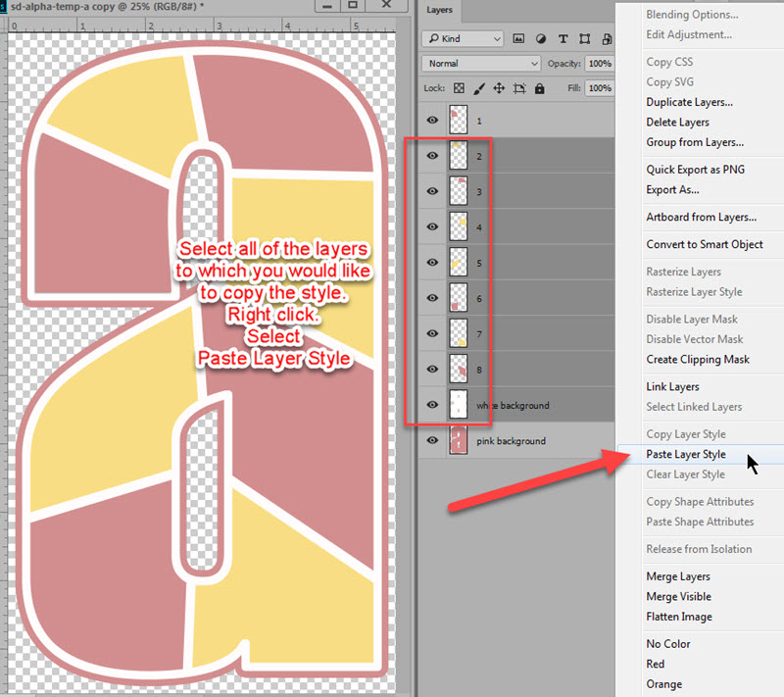Viewport: 784px width, 697px height.
Task: Hide layer 5 with eye icon
Action: point(432,263)
